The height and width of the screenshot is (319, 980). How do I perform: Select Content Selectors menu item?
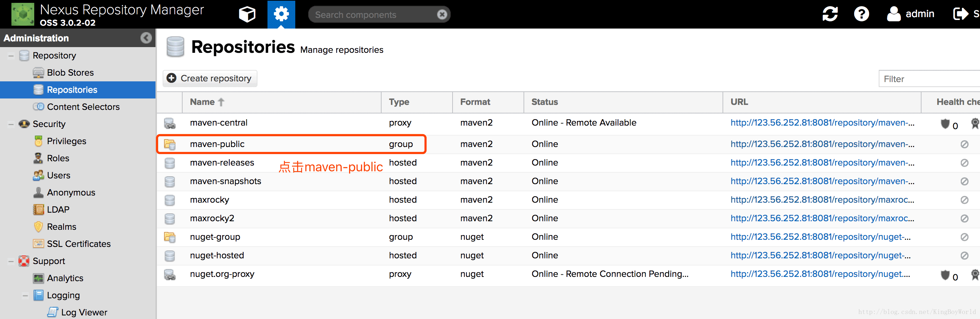[83, 107]
